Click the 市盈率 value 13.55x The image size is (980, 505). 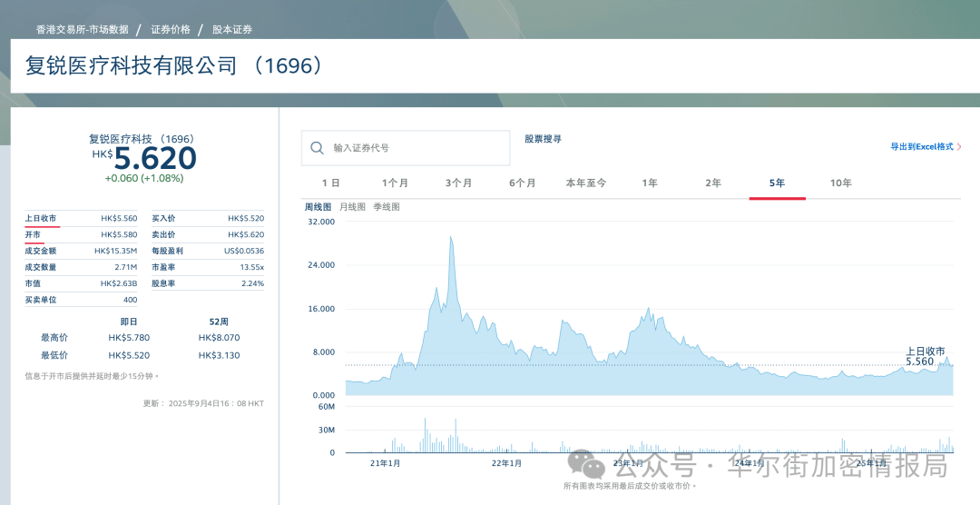[x=252, y=267]
